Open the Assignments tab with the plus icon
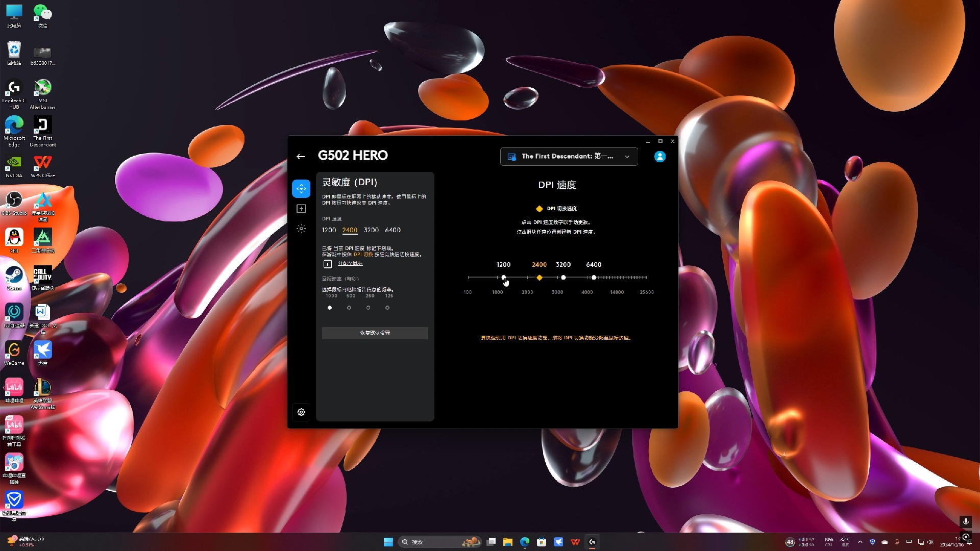This screenshot has height=551, width=980. coord(301,209)
